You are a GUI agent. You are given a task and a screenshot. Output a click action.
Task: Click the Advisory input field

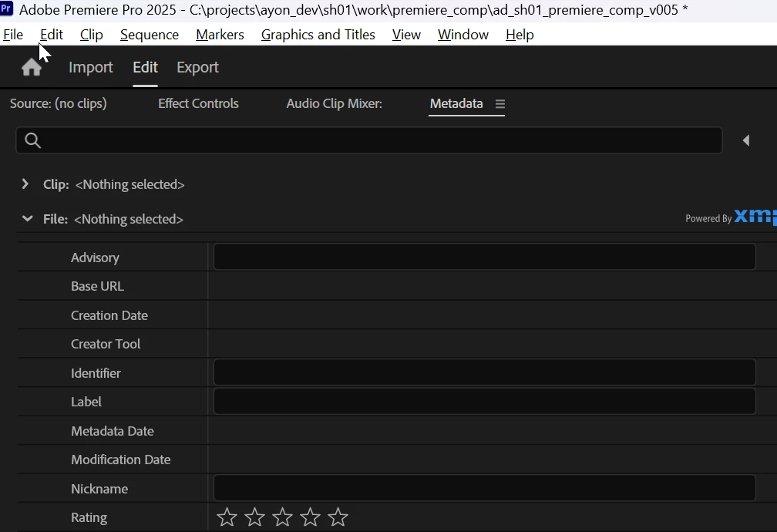click(x=485, y=257)
